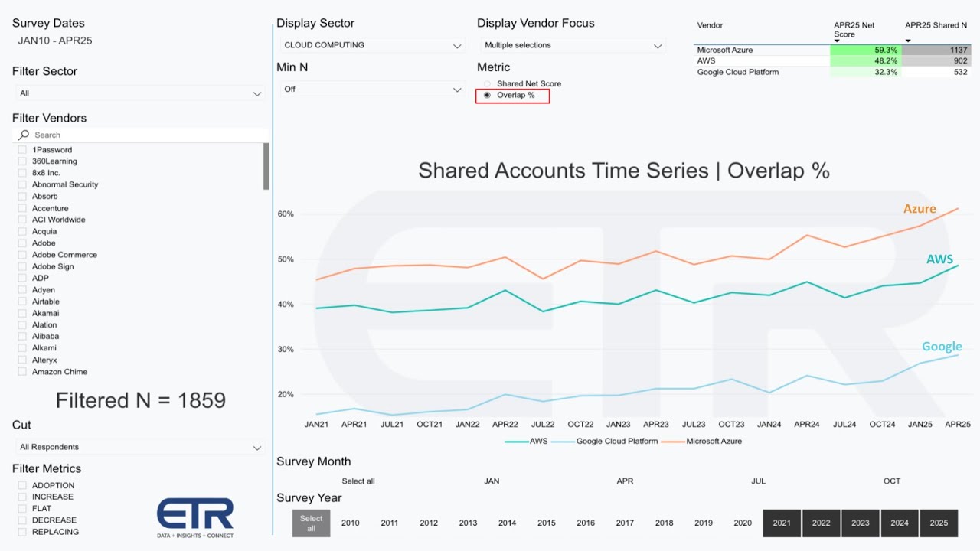Click the vendor list scrollbar thumb

coord(266,166)
